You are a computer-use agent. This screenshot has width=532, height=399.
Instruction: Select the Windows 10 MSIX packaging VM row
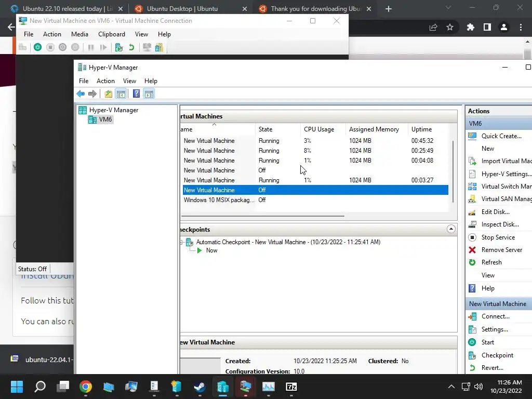pos(315,200)
